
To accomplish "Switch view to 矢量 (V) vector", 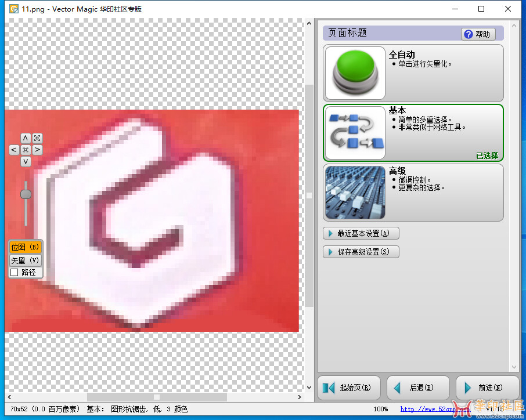I will tap(26, 260).
